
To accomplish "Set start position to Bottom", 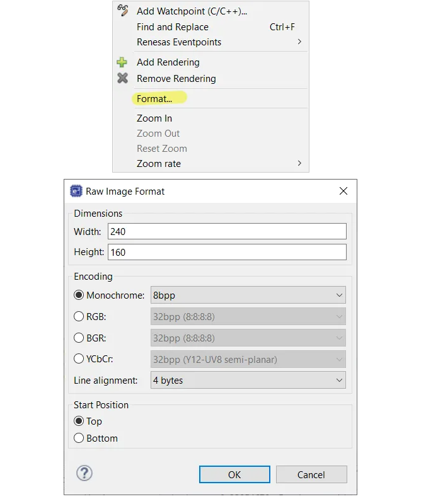I will click(x=79, y=438).
